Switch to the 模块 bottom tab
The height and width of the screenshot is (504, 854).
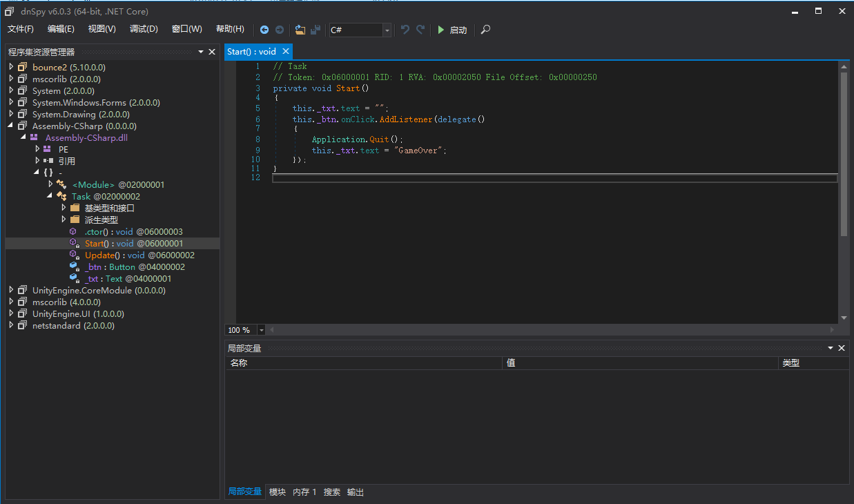pyautogui.click(x=278, y=492)
